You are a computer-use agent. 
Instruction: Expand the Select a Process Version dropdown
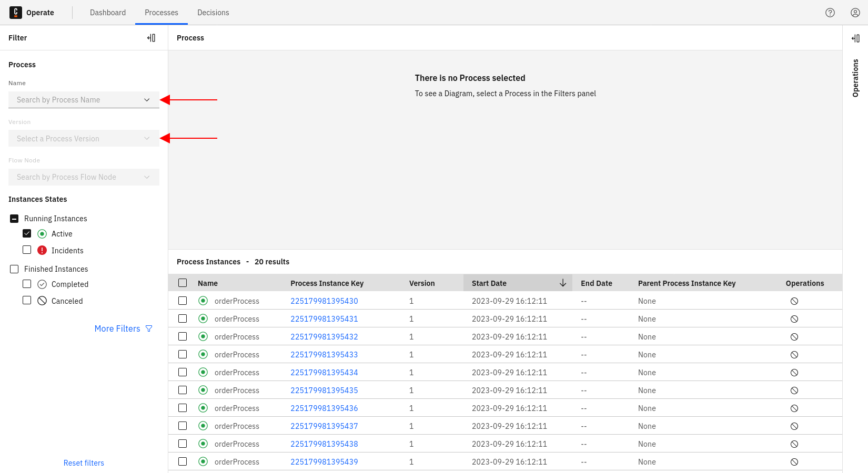click(84, 139)
